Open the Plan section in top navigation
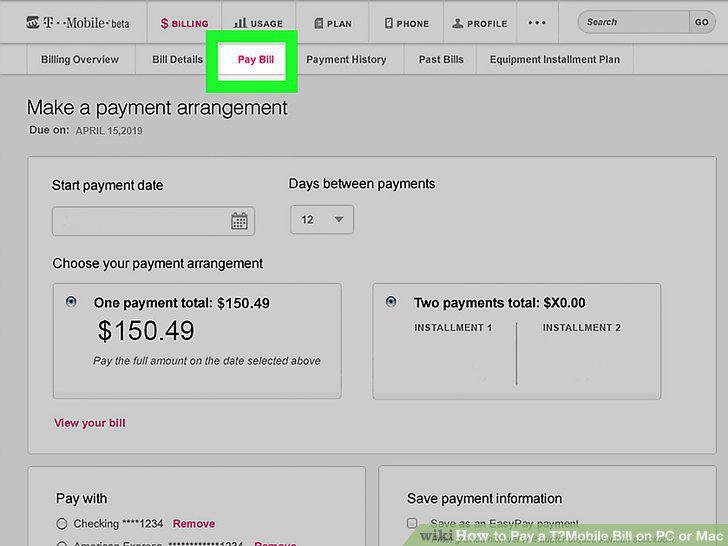Image resolution: width=728 pixels, height=546 pixels. tap(333, 23)
